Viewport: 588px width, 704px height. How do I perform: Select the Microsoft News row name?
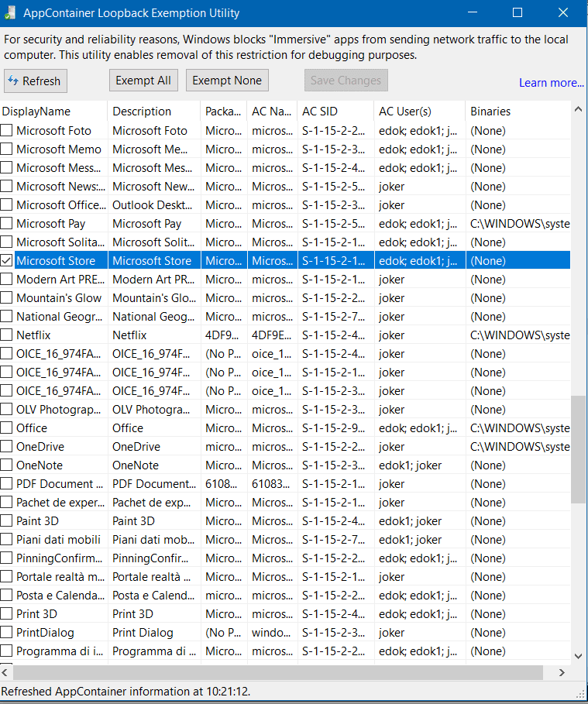60,187
